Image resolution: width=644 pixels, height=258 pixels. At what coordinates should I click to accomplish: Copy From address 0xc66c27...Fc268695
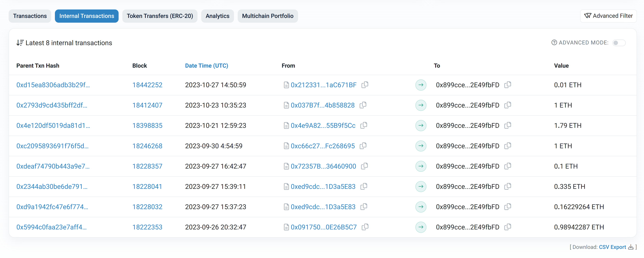pos(363,146)
